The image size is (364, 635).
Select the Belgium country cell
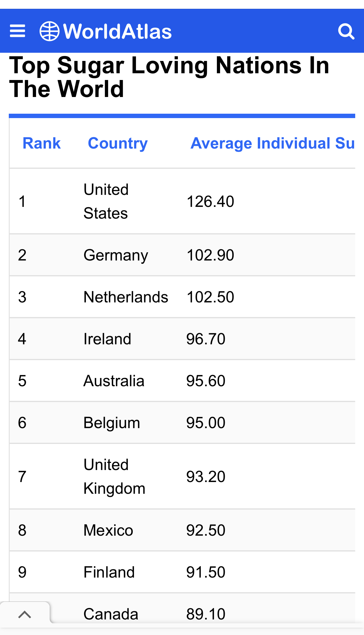[x=112, y=423]
